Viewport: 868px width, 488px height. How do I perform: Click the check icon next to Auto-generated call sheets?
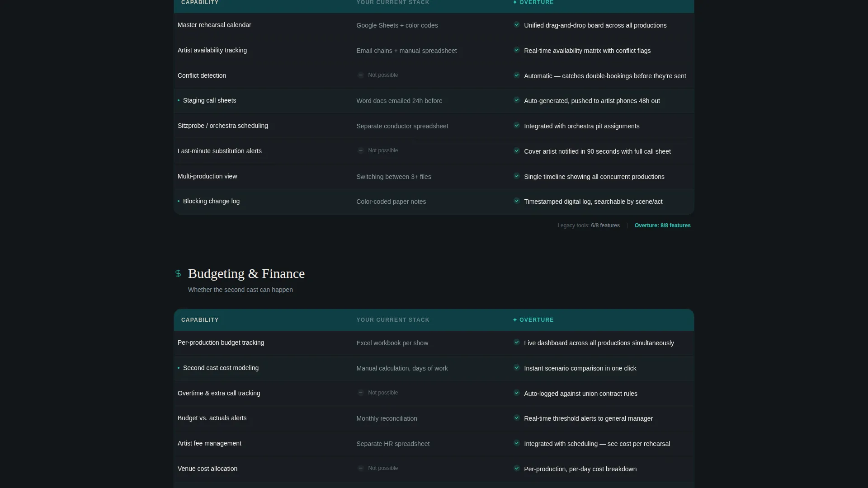point(516,100)
